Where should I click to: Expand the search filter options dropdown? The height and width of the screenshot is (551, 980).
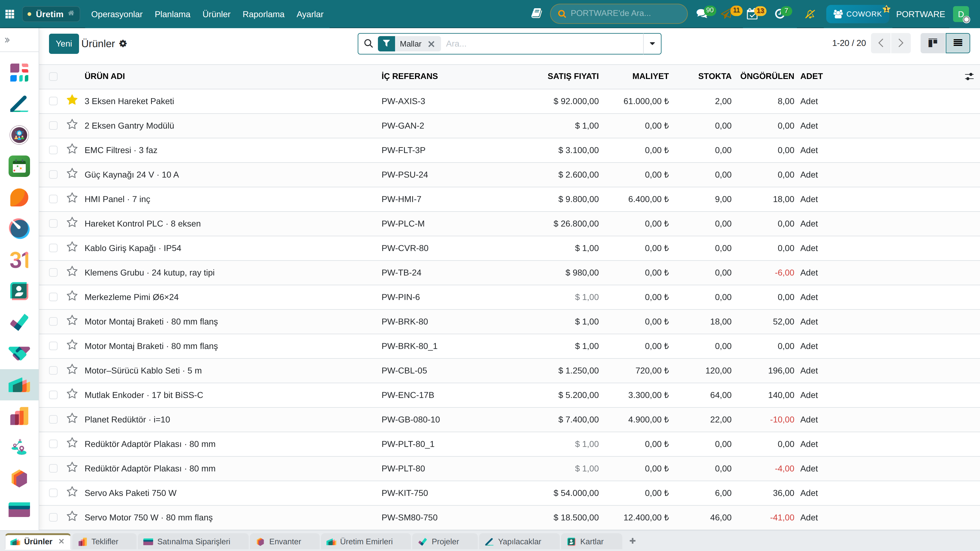coord(652,44)
